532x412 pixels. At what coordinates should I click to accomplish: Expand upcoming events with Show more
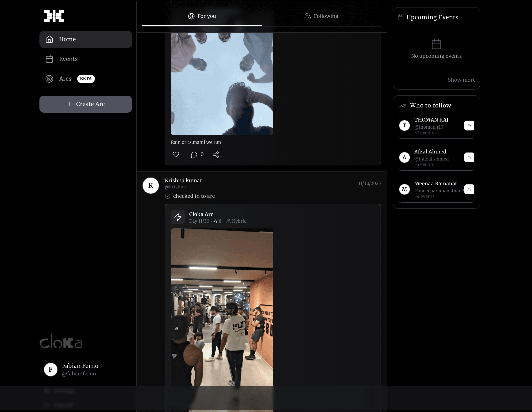click(462, 80)
